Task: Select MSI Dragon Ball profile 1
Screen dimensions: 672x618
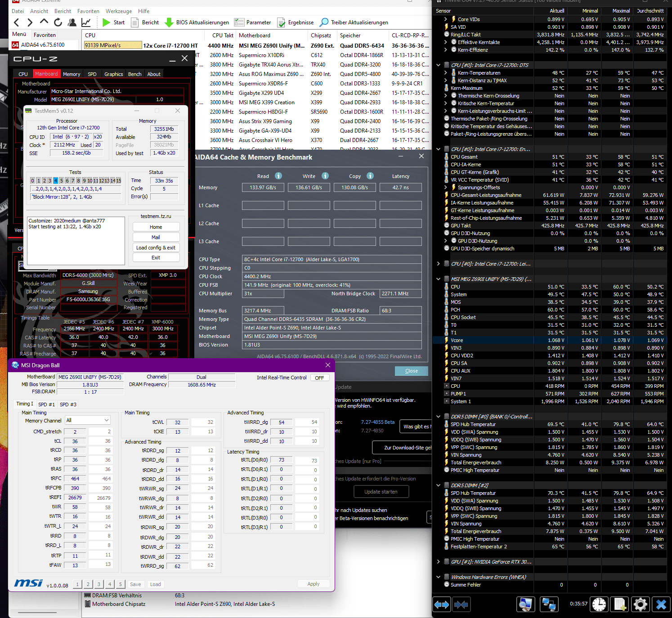Action: 77,584
